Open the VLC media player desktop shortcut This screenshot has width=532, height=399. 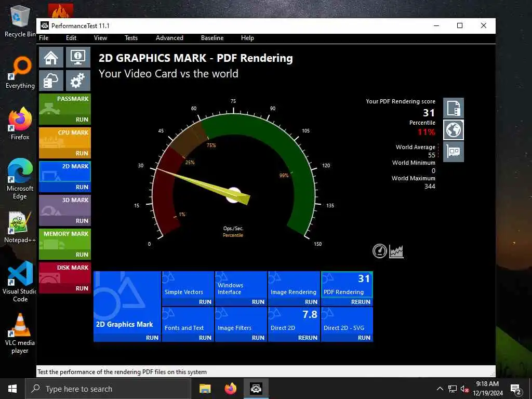click(x=20, y=334)
